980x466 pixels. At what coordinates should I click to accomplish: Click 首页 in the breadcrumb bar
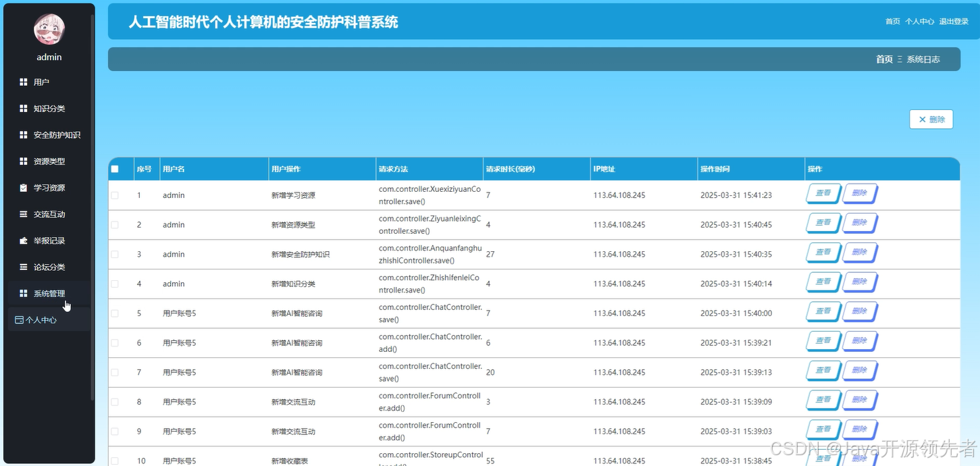click(x=884, y=59)
